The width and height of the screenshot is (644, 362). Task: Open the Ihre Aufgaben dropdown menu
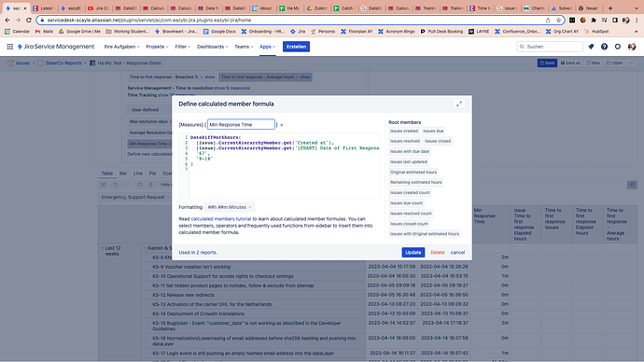click(x=121, y=47)
